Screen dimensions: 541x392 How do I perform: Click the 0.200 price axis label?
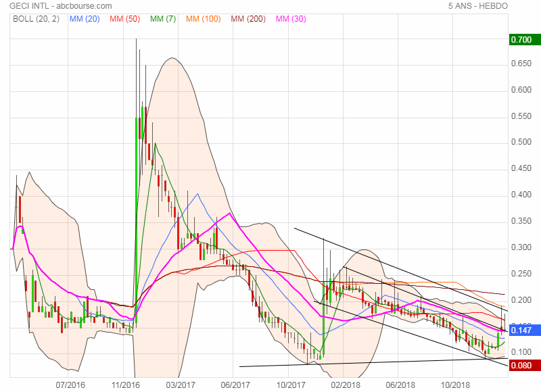pos(521,300)
